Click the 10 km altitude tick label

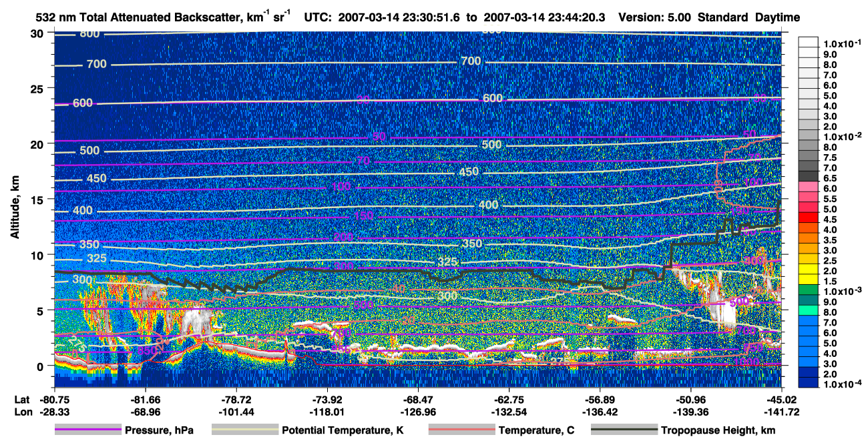(38, 254)
